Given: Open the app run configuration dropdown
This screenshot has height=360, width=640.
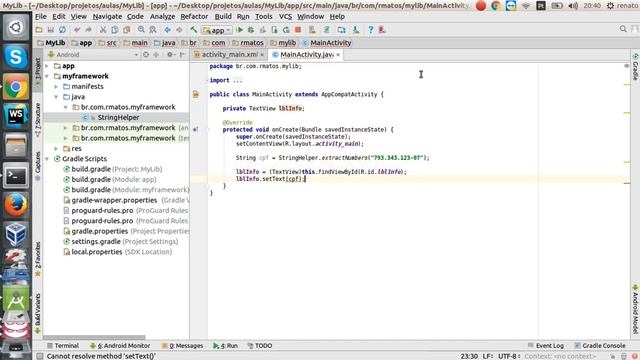Looking at the screenshot, I should point(217,30).
